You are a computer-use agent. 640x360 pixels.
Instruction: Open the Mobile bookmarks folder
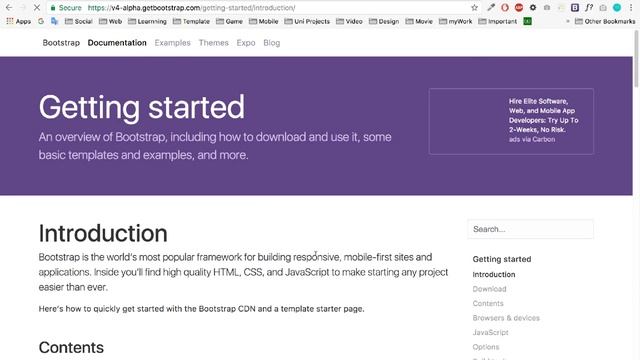[x=263, y=21]
